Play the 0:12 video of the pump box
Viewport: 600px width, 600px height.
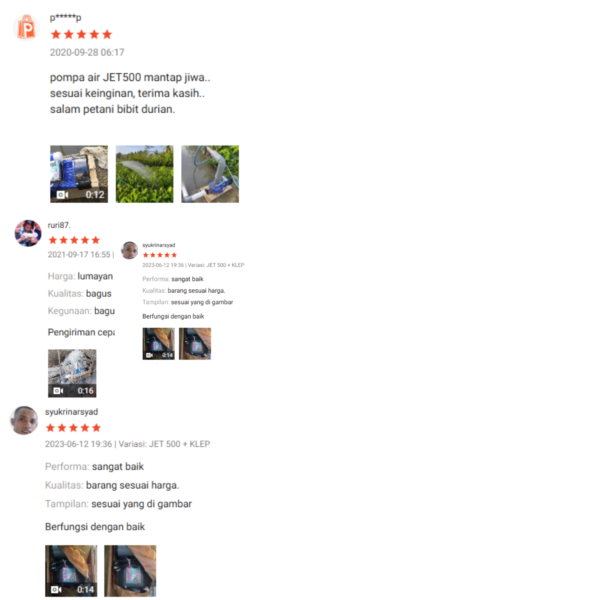[79, 174]
